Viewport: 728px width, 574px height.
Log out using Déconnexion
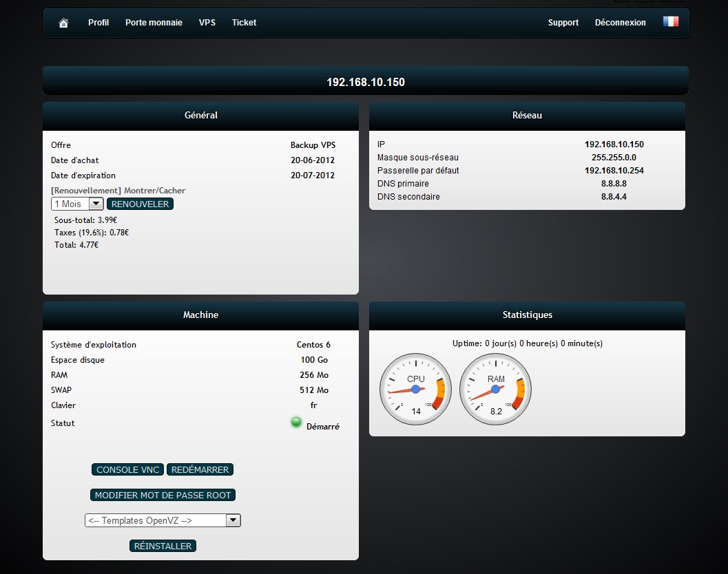pos(620,23)
